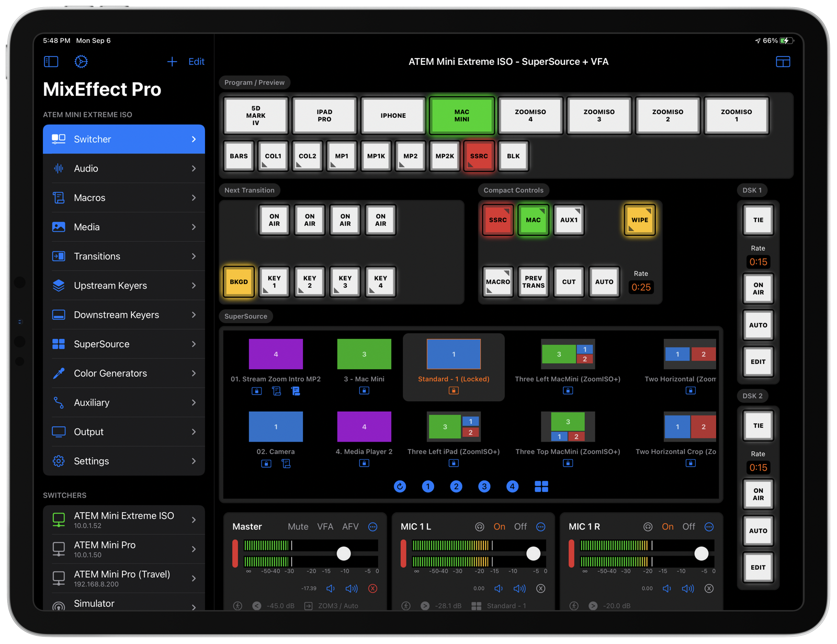Expand the Media row chevron
837x644 pixels.
pos(194,227)
